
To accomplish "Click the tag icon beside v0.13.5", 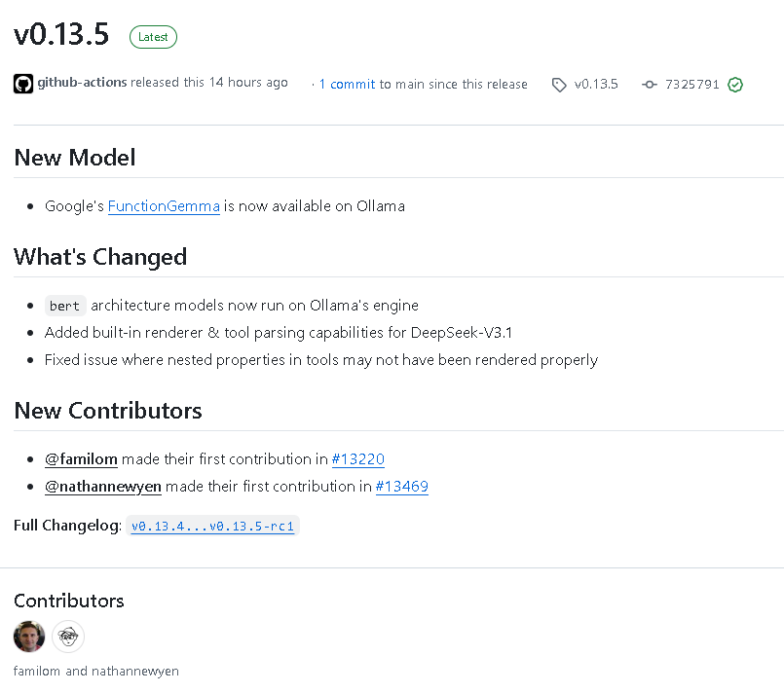I will click(x=559, y=85).
